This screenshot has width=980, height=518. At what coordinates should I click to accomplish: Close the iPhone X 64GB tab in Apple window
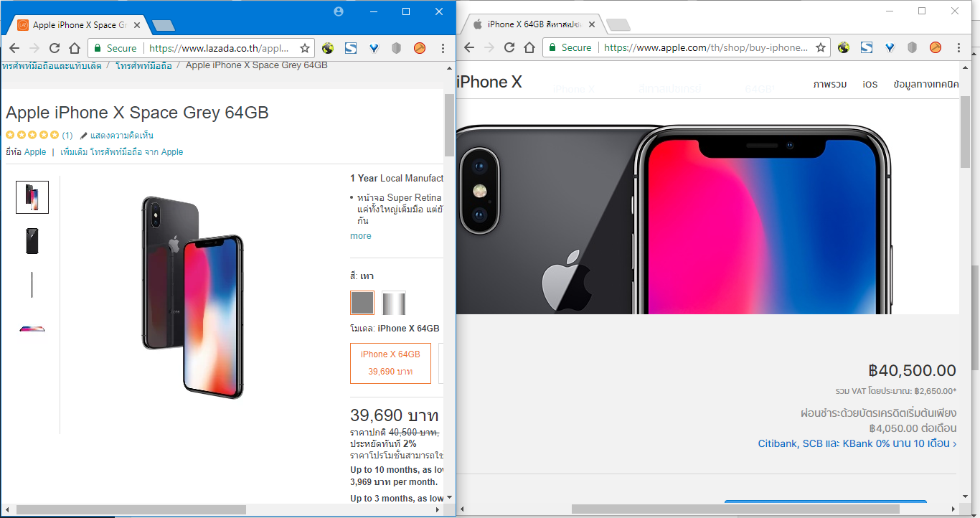coord(592,24)
